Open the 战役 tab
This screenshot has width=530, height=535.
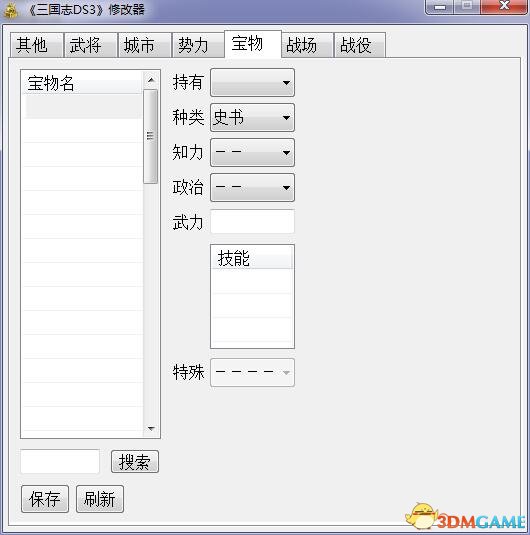pos(360,45)
